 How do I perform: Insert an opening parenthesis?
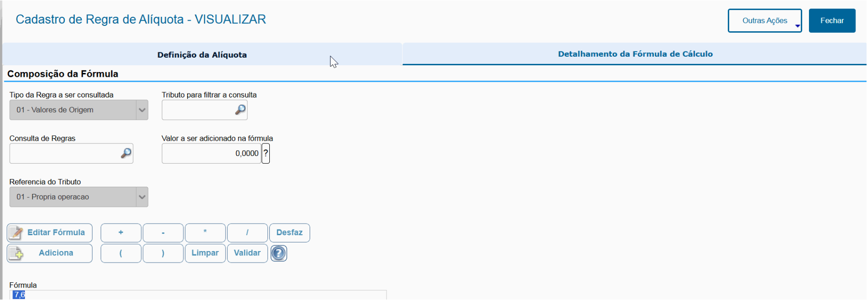click(x=121, y=253)
